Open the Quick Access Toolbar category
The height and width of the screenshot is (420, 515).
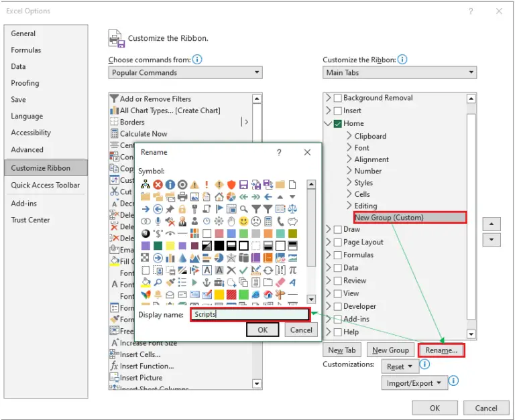click(x=45, y=185)
